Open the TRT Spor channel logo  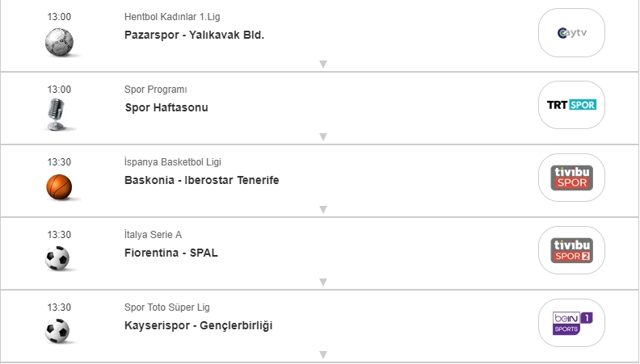tap(571, 105)
